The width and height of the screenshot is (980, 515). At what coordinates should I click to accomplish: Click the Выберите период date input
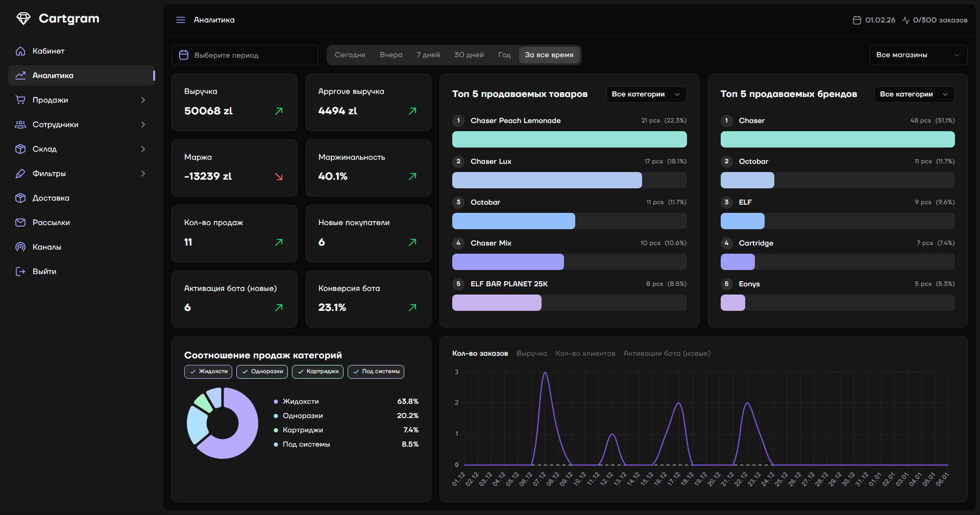[x=245, y=55]
